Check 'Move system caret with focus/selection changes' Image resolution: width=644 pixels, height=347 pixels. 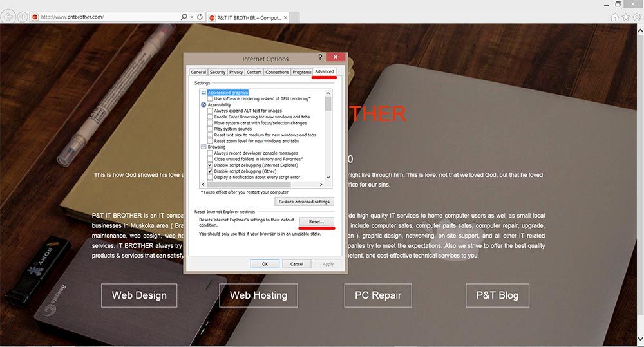tap(210, 123)
